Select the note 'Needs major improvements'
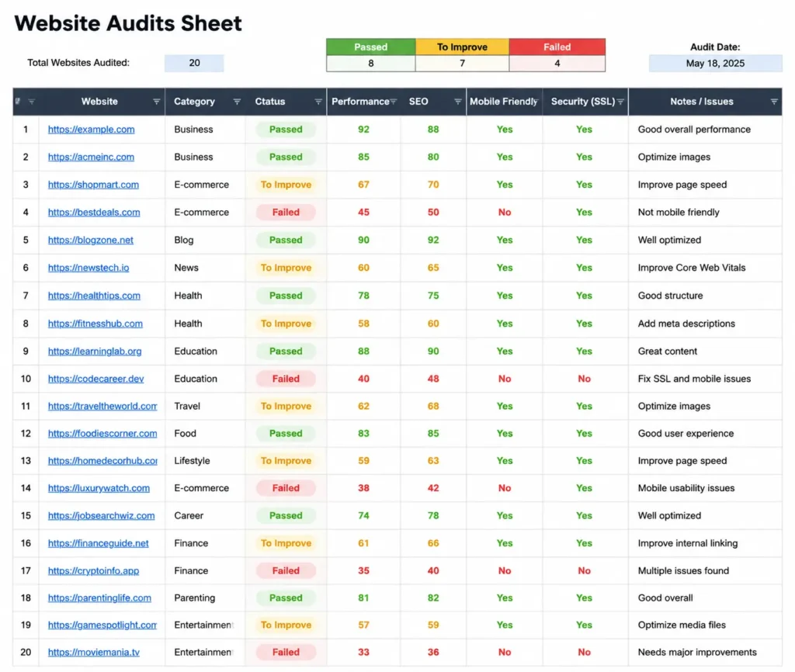The height and width of the screenshot is (672, 795). 697,653
